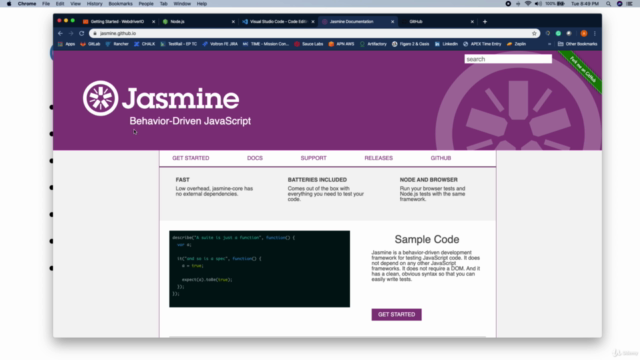This screenshot has width=640, height=360.
Task: Click the sample code block
Action: point(260,269)
